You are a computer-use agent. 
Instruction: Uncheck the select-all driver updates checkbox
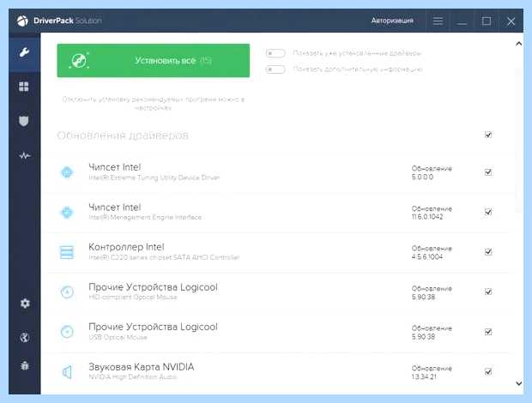tap(488, 135)
